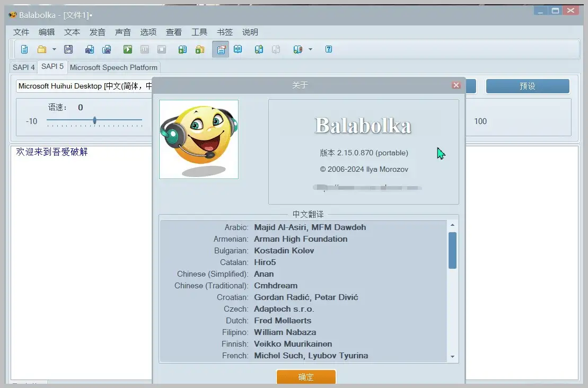588x388 pixels.
Task: Select translator 'Cmhdream'
Action: 276,286
